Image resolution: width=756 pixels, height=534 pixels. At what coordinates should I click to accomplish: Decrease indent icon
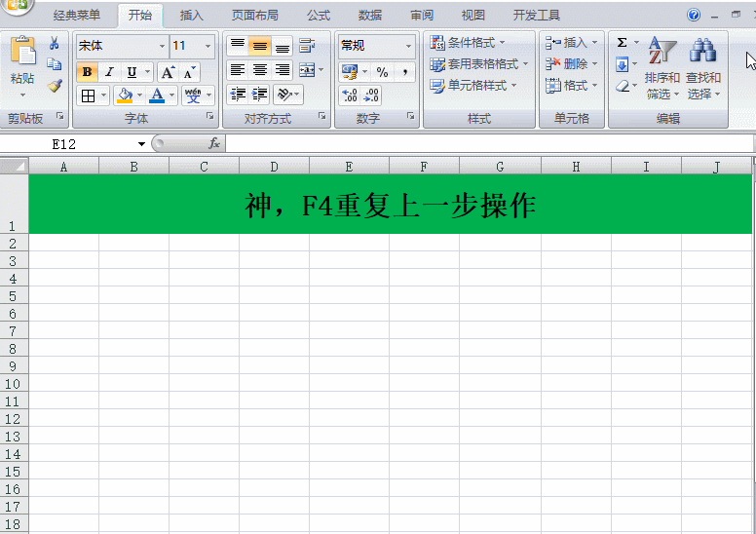point(238,95)
